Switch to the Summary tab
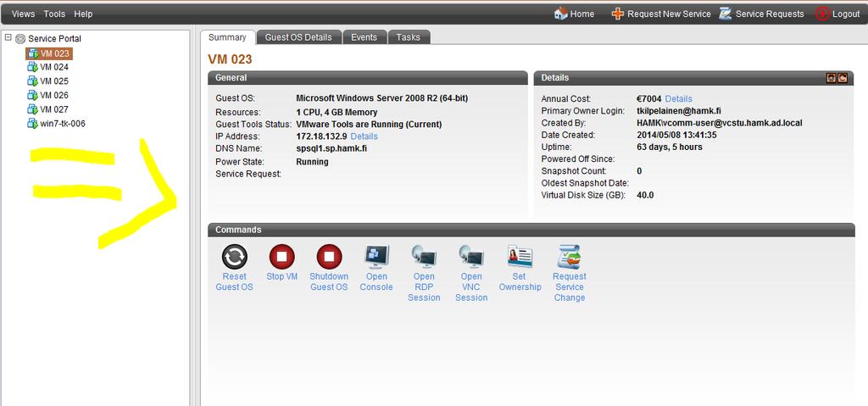Screen dimensions: 868x406 click(x=227, y=37)
